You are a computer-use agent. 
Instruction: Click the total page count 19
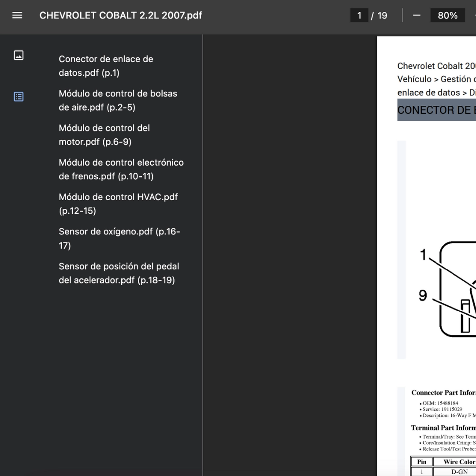coord(382,15)
